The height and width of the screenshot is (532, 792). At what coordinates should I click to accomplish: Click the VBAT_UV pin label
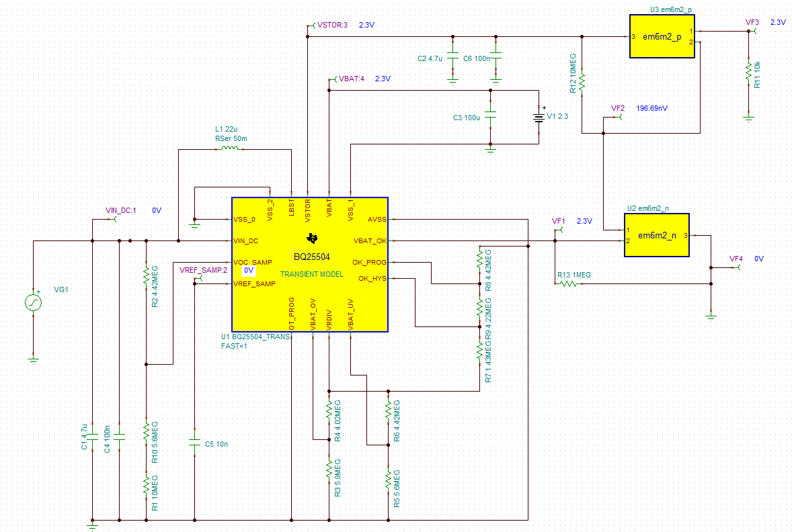coord(350,314)
